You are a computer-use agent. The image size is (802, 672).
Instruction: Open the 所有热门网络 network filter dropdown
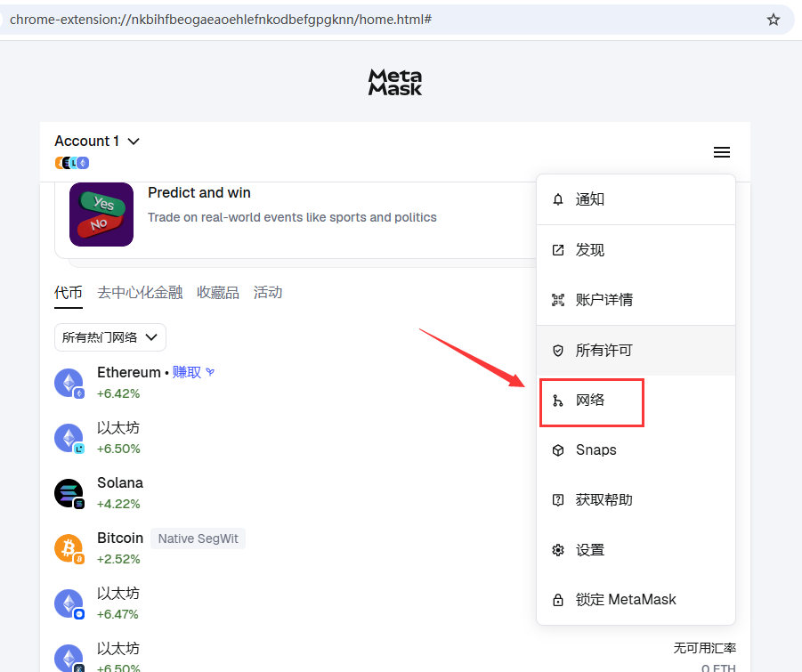(110, 337)
